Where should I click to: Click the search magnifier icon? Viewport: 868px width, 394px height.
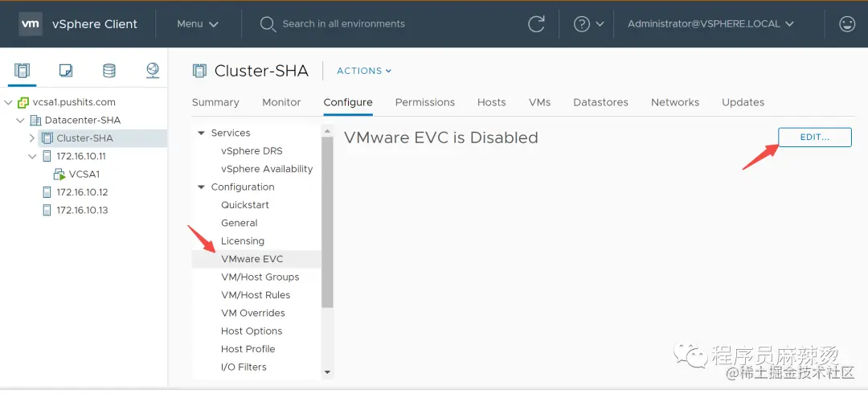tap(268, 24)
